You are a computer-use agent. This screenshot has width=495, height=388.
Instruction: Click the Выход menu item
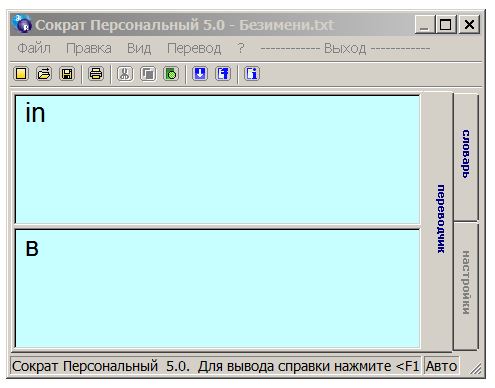tap(345, 49)
